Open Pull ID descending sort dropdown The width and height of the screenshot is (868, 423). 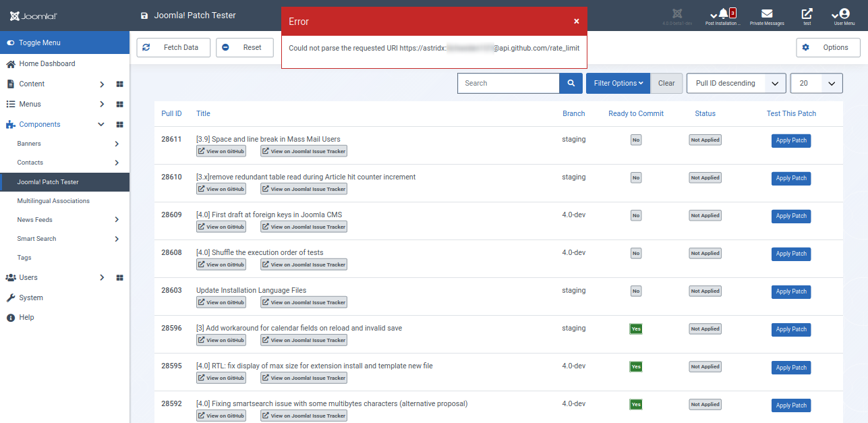click(736, 83)
